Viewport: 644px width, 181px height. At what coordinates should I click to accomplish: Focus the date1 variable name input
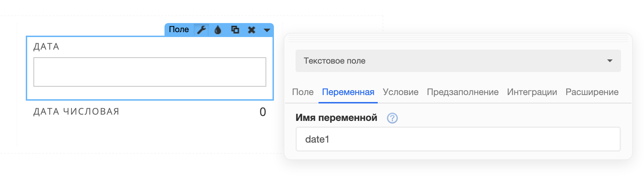tap(458, 139)
